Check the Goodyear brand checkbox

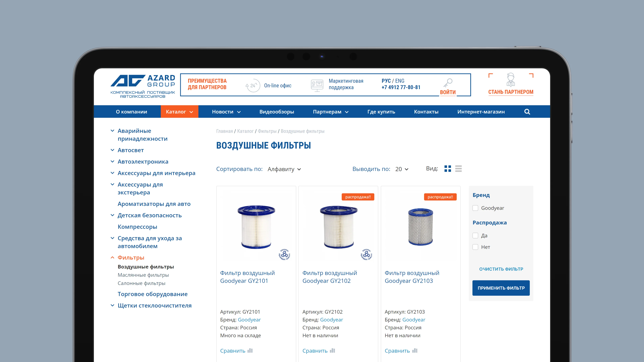coord(475,208)
